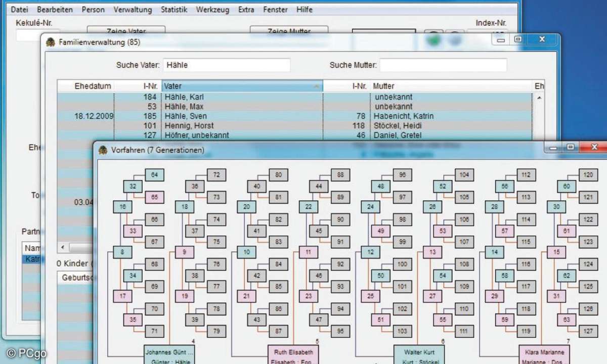Click ancestor node 9
Viewport: 607px width, 364px height.
coord(185,252)
